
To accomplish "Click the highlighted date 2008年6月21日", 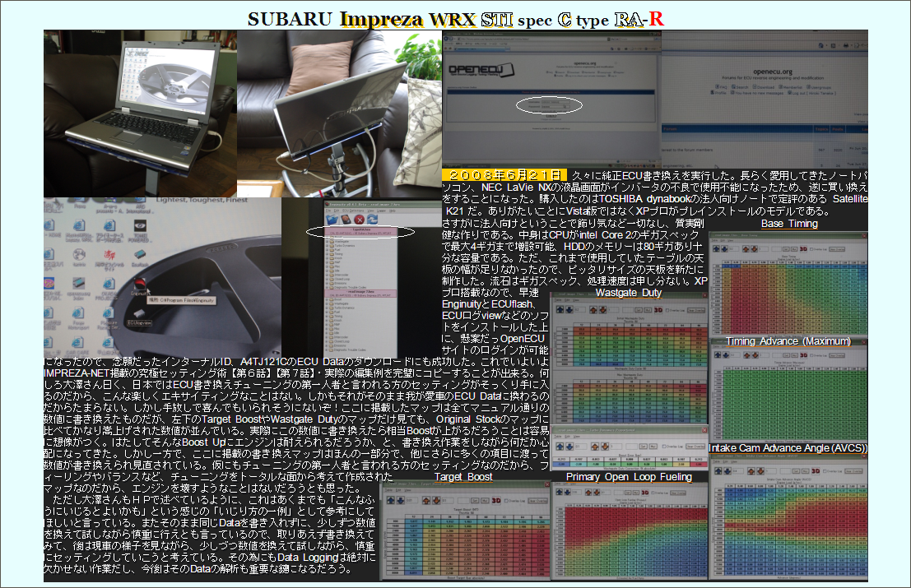I will coord(504,174).
